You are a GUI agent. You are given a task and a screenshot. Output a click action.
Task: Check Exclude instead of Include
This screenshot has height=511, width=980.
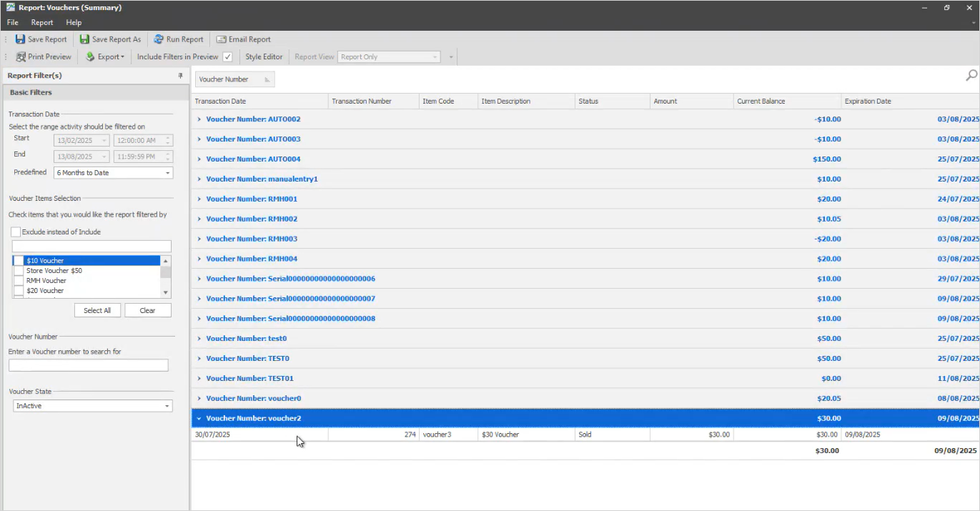16,232
